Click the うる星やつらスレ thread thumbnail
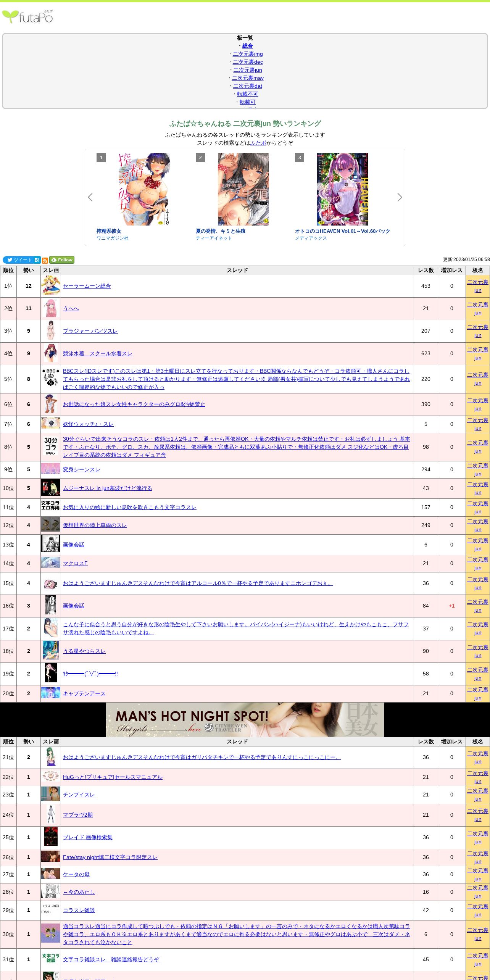Viewport: 490px width, 980px height. [51, 651]
